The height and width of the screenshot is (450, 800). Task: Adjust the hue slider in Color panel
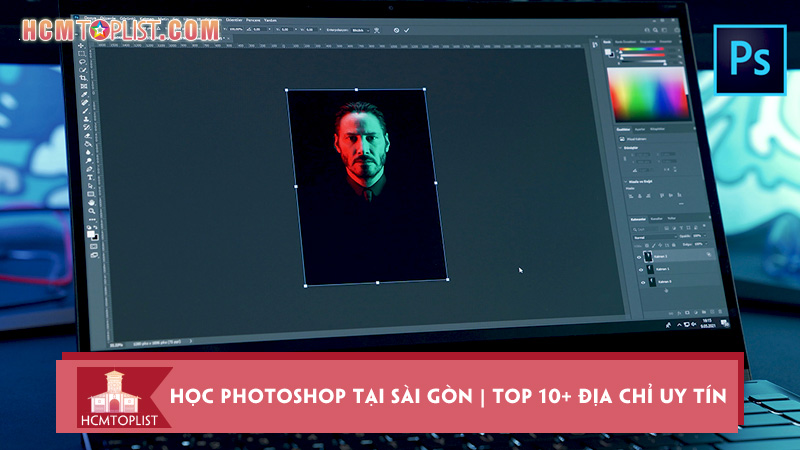pos(642,49)
